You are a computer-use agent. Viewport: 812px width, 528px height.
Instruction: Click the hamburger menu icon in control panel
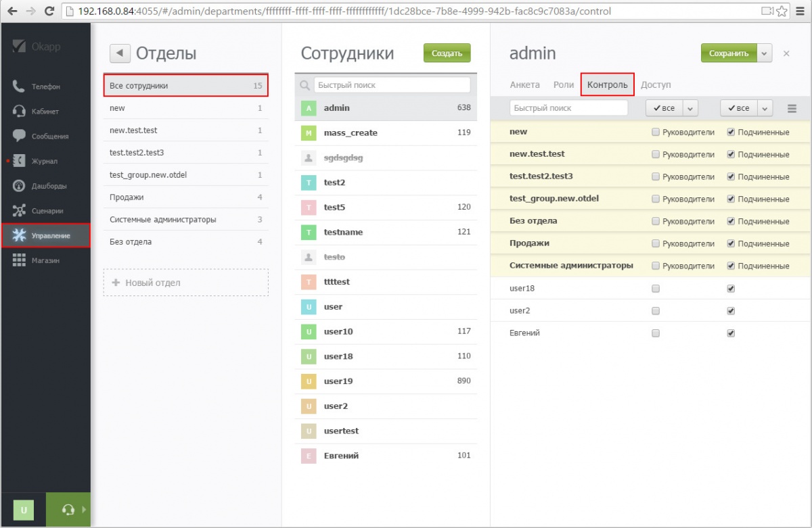click(792, 108)
